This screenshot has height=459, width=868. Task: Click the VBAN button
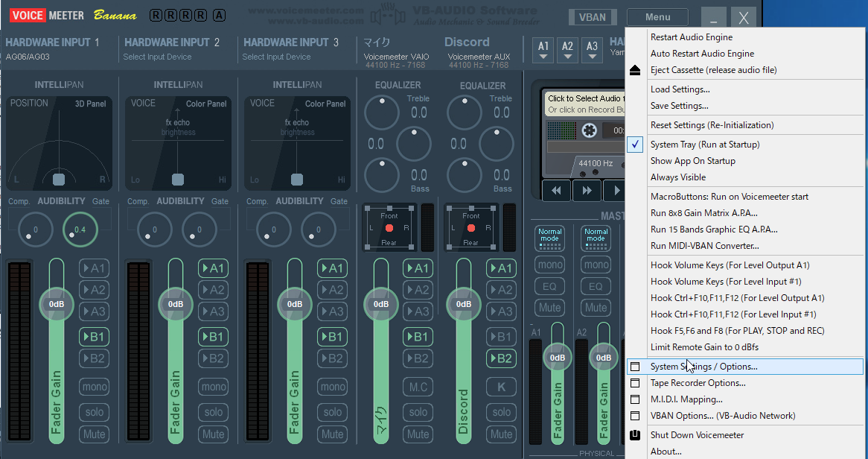pos(593,17)
